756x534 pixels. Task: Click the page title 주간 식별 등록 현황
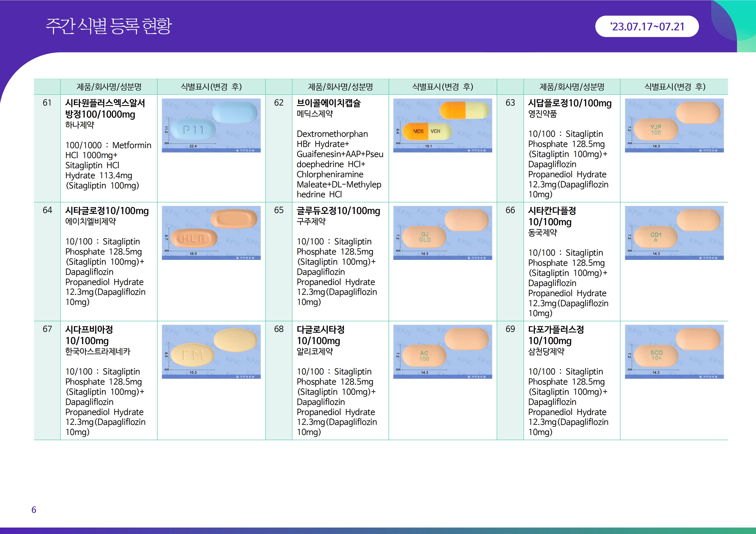(109, 26)
